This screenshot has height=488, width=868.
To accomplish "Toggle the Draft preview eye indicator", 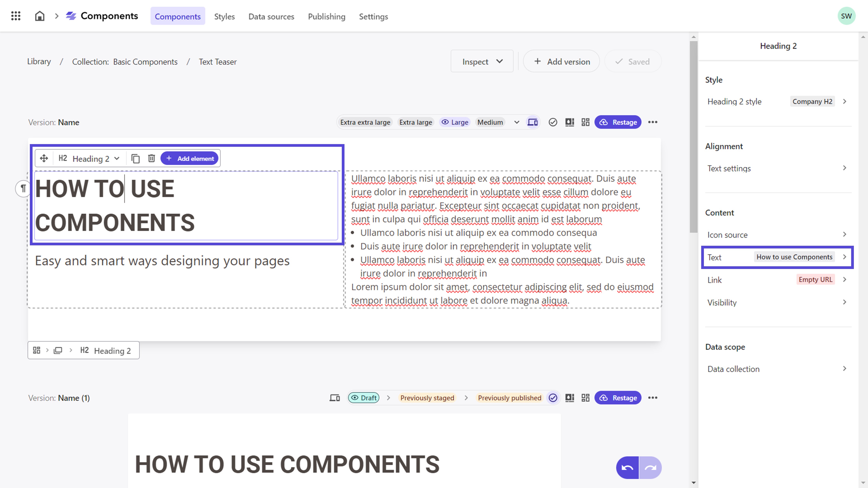I will [x=356, y=398].
